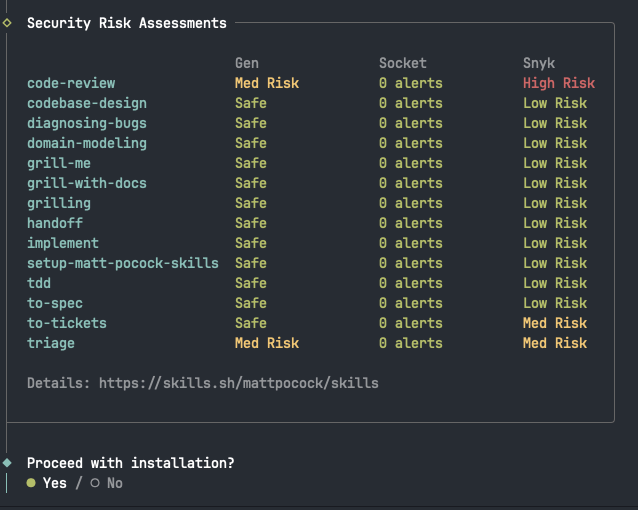Click the 0 alerts Socket value for triage
This screenshot has width=638, height=510.
point(411,343)
